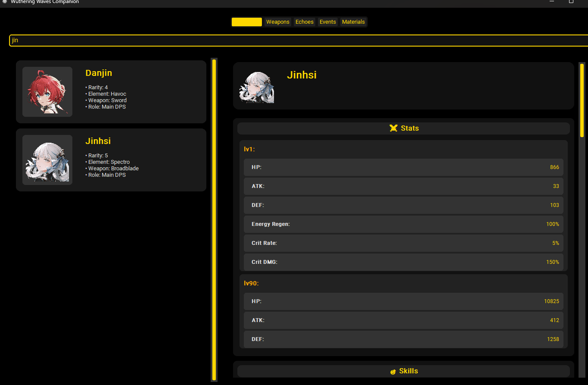The image size is (588, 385).
Task: Click the Crit Rate value 5%
Action: 556,243
